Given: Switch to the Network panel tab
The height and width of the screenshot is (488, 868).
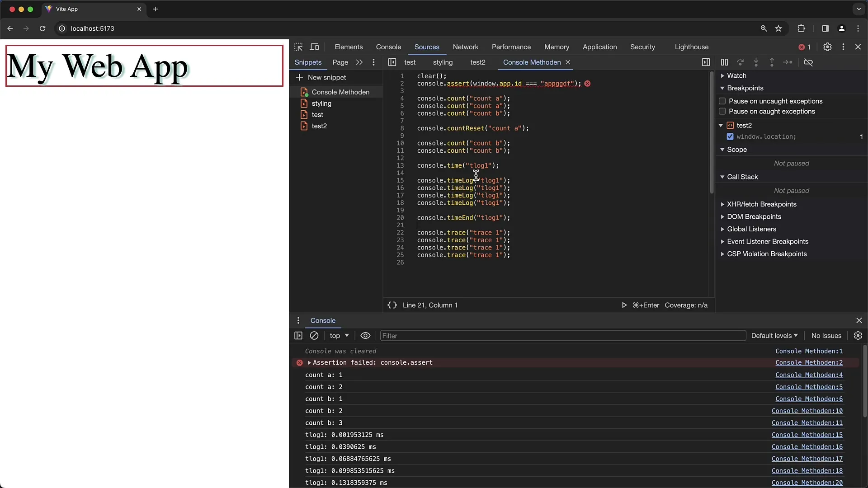Looking at the screenshot, I should point(465,47).
